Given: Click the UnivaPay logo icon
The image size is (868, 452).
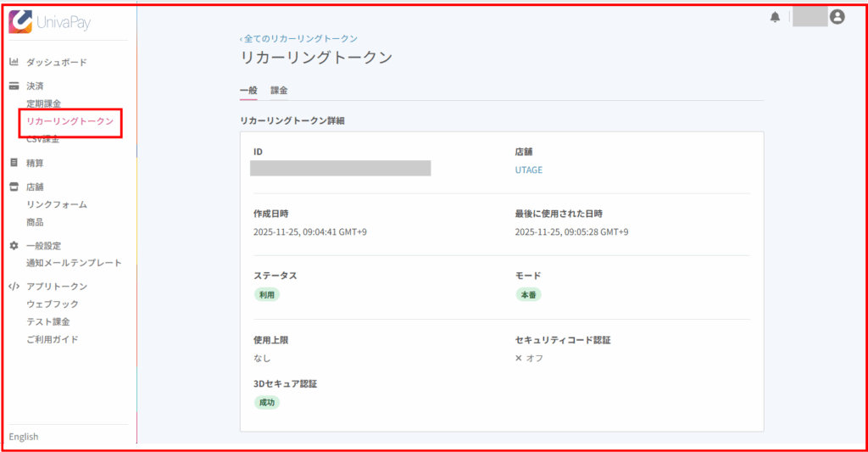Looking at the screenshot, I should [20, 22].
